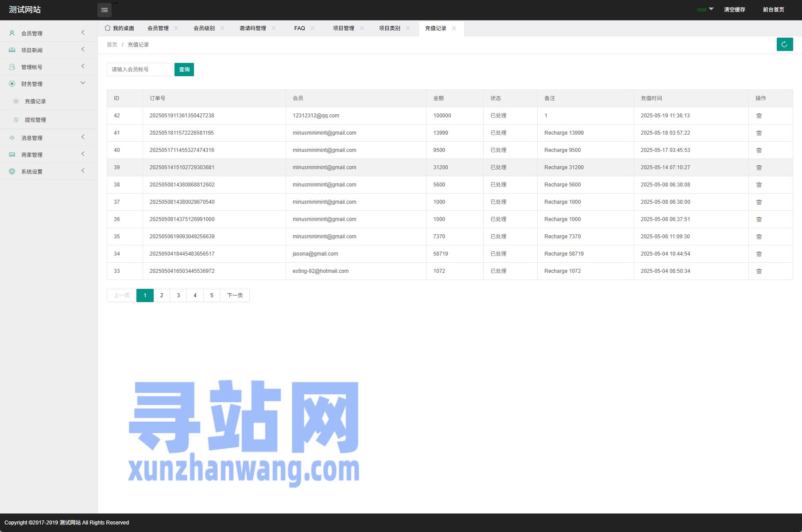Delete the Recharge 5600 record

[759, 185]
